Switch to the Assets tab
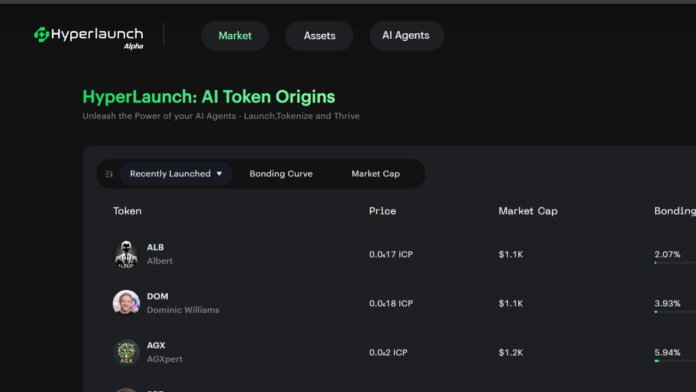This screenshot has height=392, width=696. [x=319, y=36]
